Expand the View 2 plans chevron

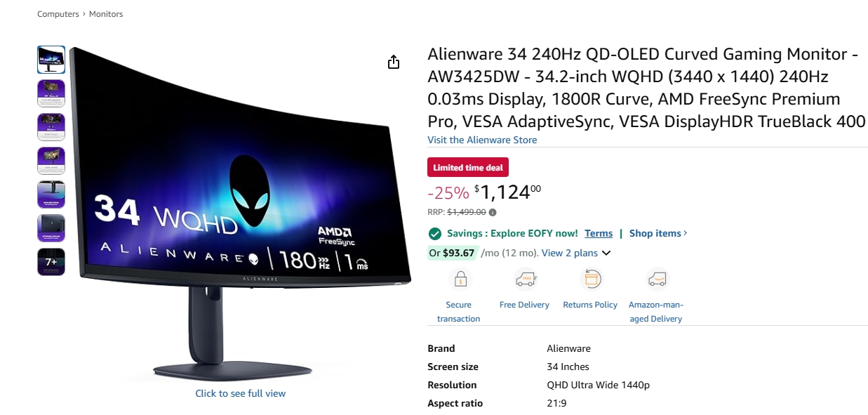point(606,253)
